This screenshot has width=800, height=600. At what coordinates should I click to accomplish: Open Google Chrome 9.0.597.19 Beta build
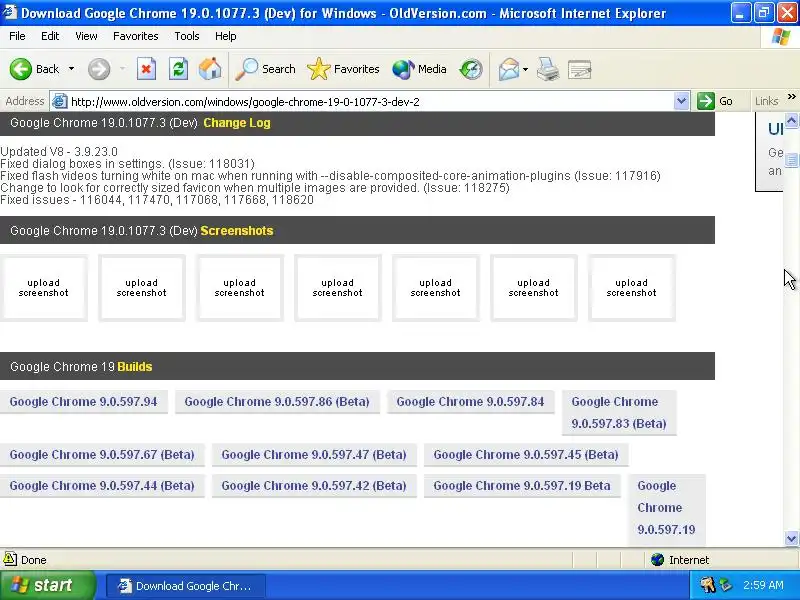point(522,486)
